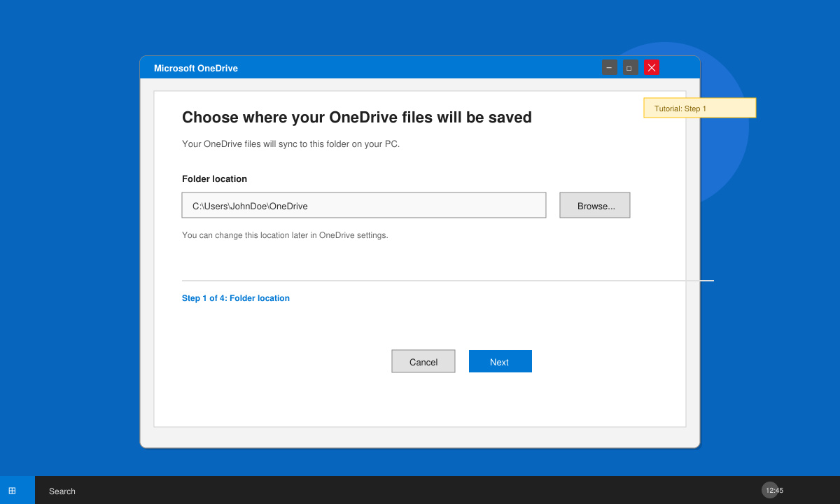Click the Folder location label
This screenshot has width=840, height=504.
[214, 179]
